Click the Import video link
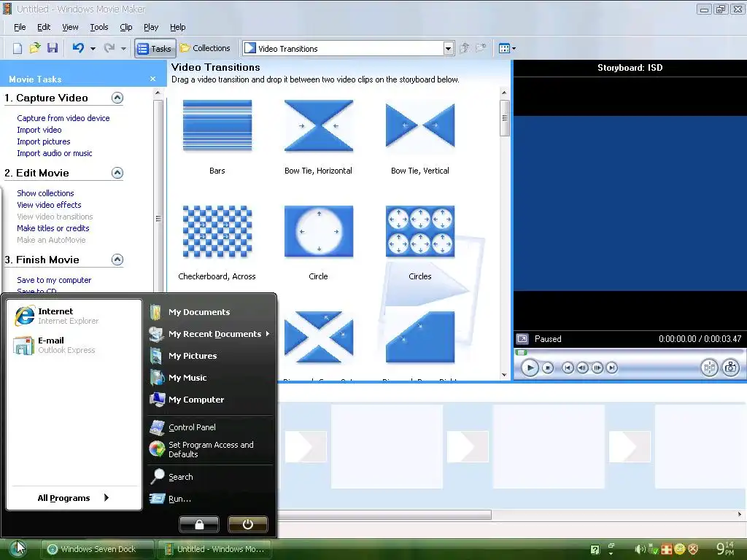Image resolution: width=747 pixels, height=560 pixels. 39,130
